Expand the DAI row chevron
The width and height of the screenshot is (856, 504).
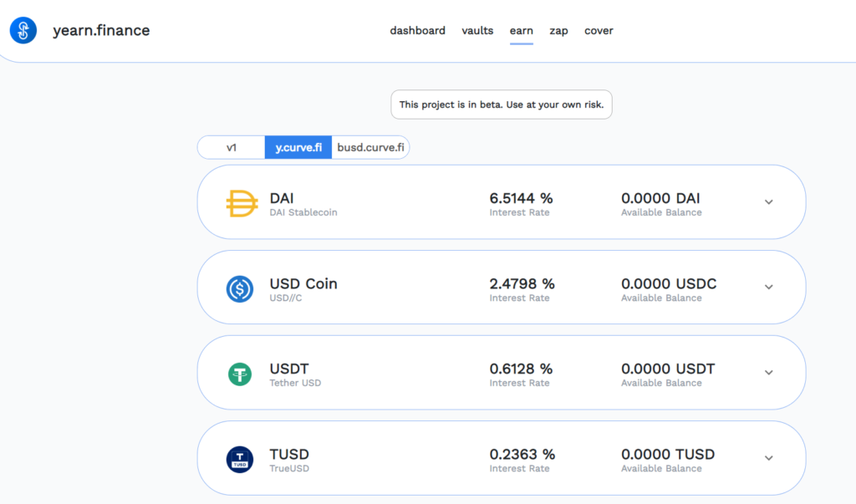click(769, 202)
